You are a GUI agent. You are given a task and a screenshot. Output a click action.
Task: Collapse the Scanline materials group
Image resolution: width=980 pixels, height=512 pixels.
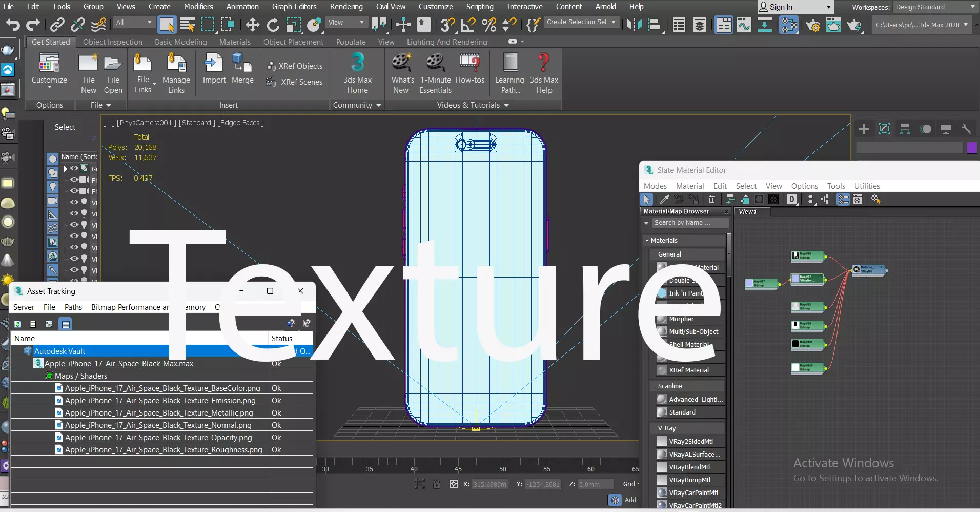[x=654, y=386]
